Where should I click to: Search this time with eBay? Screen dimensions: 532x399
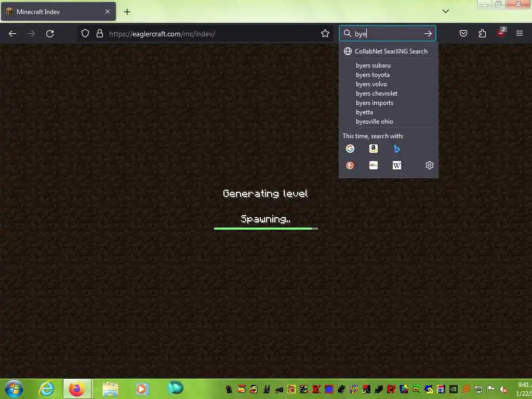point(373,165)
